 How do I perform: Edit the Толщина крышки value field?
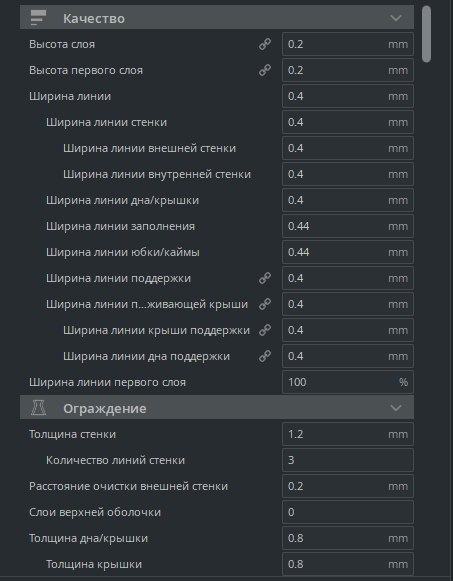(348, 564)
